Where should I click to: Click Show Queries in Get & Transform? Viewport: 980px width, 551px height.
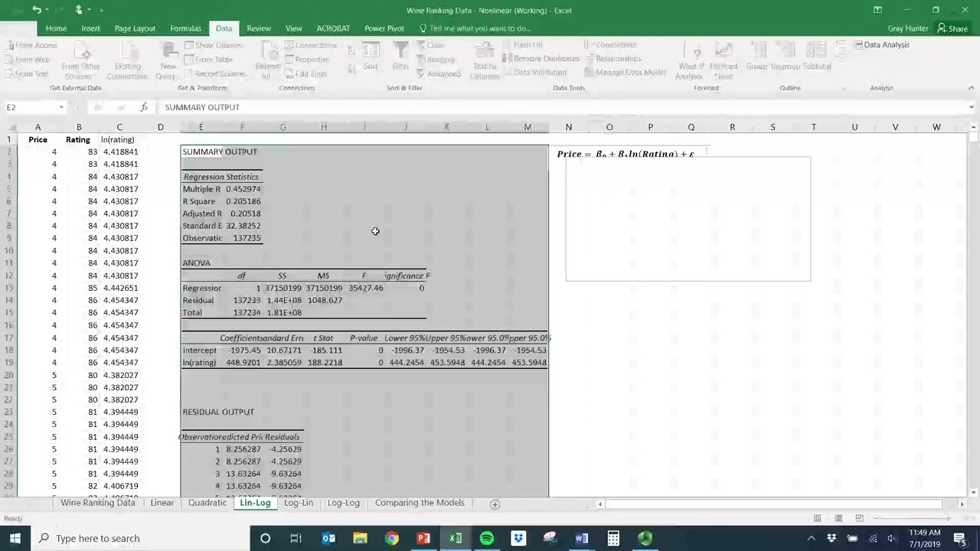click(x=214, y=45)
